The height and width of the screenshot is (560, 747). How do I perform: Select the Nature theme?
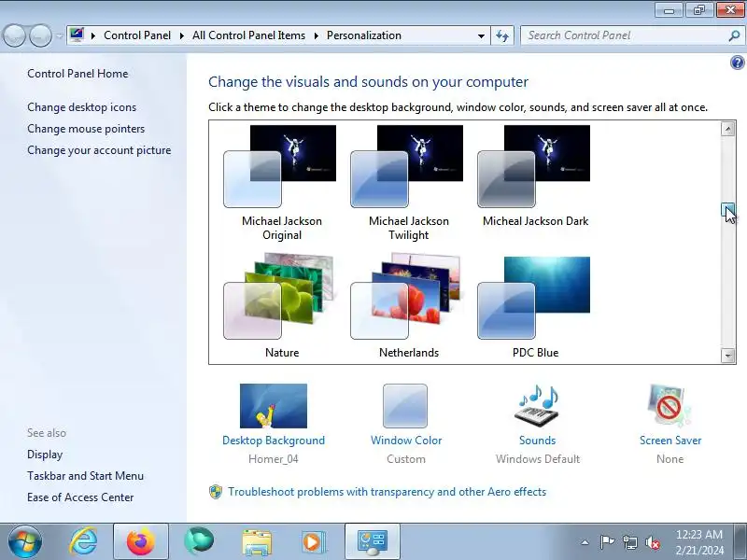(x=281, y=306)
